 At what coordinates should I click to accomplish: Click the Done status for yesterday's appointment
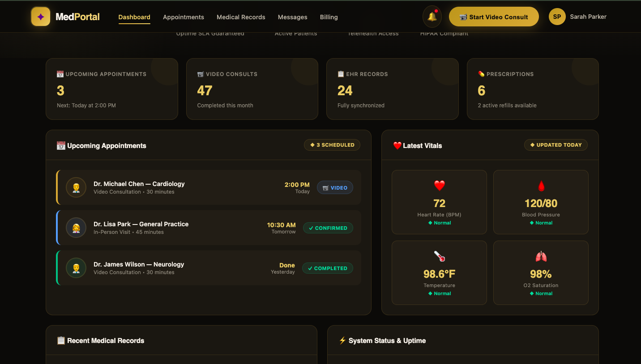(287, 265)
